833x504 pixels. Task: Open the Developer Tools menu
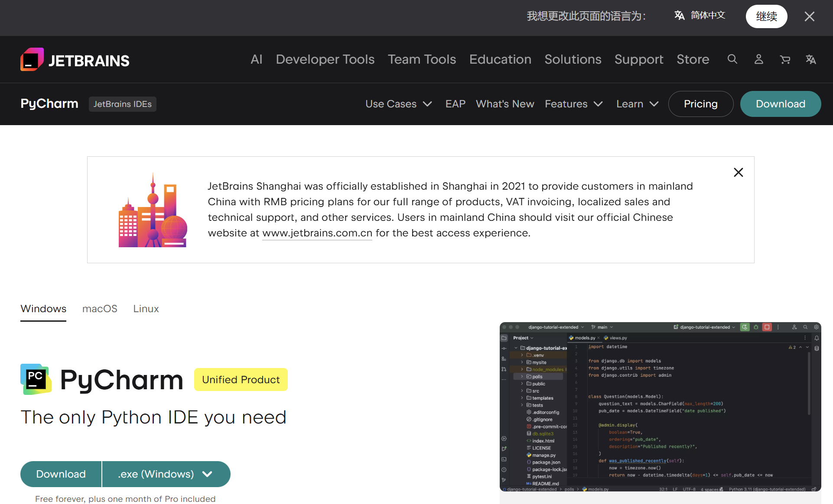(x=325, y=59)
